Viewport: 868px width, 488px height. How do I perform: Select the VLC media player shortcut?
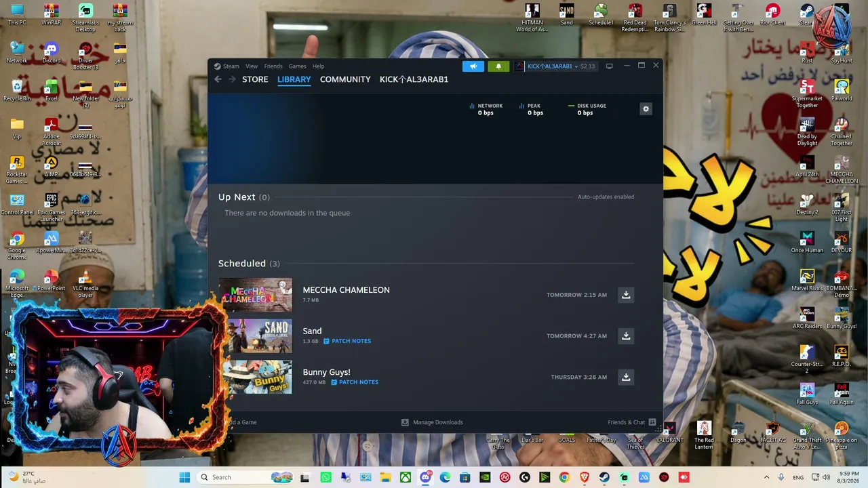(85, 284)
